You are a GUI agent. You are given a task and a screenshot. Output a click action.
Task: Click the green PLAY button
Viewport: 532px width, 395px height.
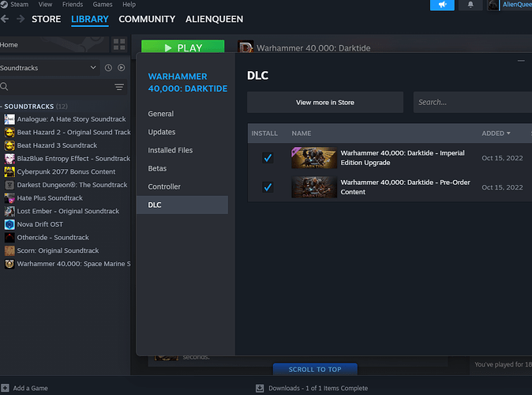182,47
